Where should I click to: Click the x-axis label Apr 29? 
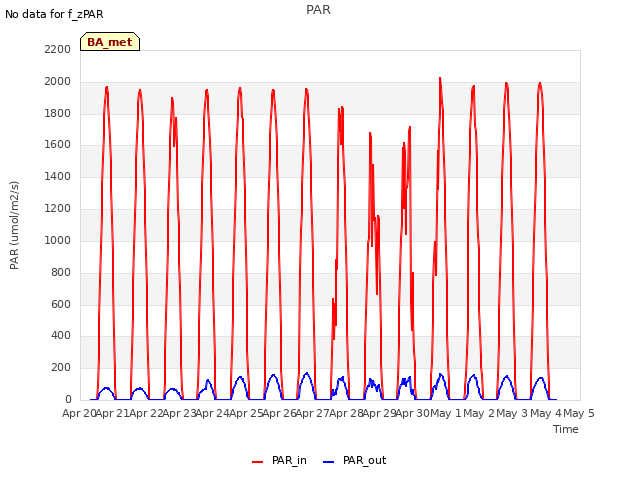click(380, 413)
